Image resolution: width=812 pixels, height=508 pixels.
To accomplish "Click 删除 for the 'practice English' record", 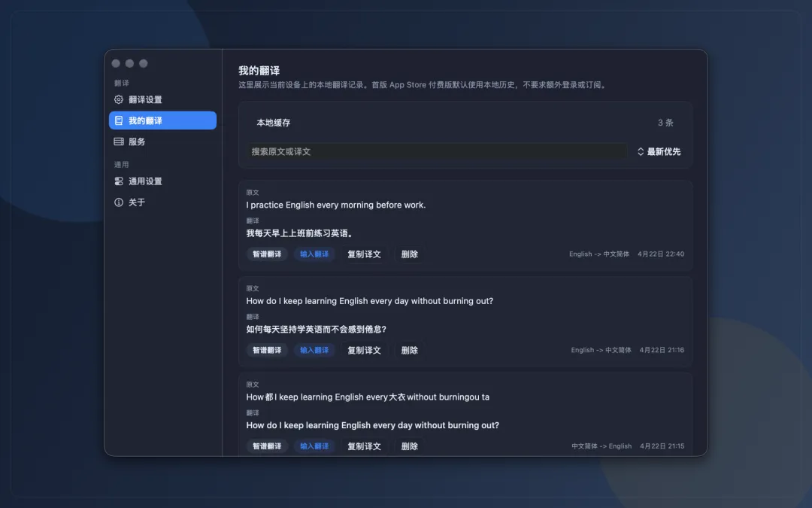I will (409, 254).
